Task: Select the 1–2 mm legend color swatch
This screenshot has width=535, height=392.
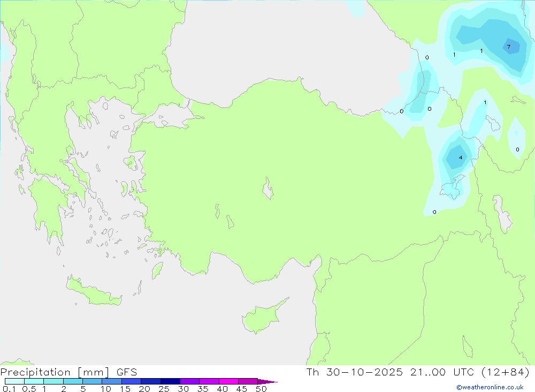Action: coord(53,381)
